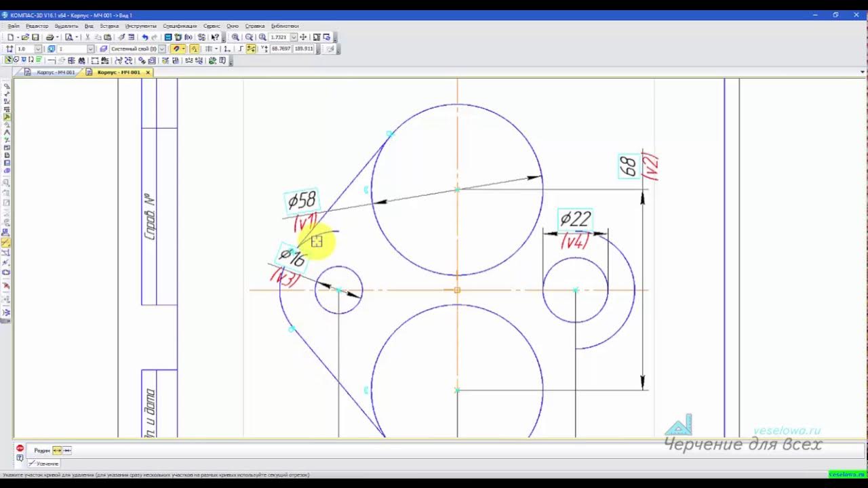Click the 68 vertical dimension label
868x488 pixels.
point(629,166)
